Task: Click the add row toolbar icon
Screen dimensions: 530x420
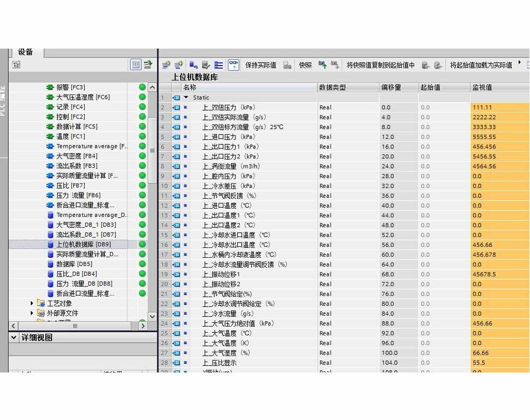Action: [178, 64]
